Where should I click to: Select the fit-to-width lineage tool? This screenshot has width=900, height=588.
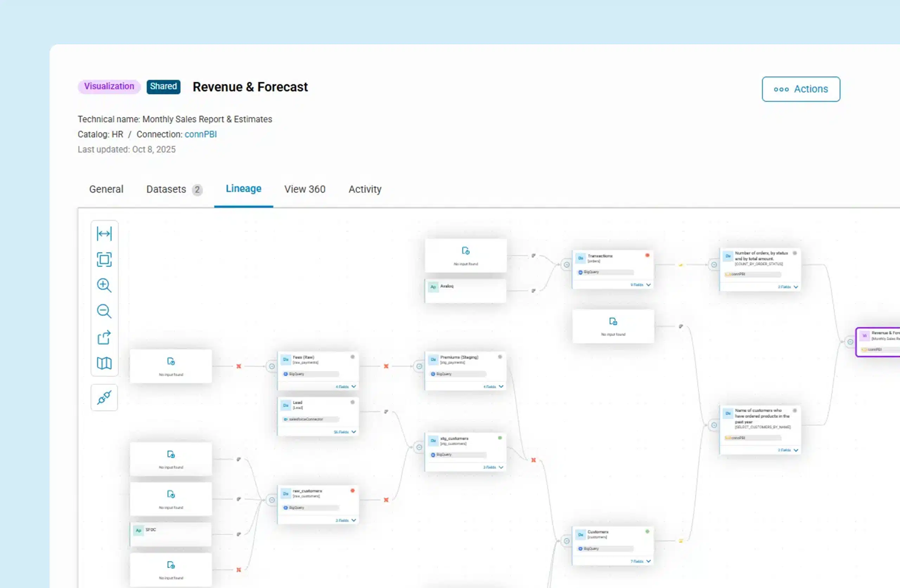coord(104,234)
